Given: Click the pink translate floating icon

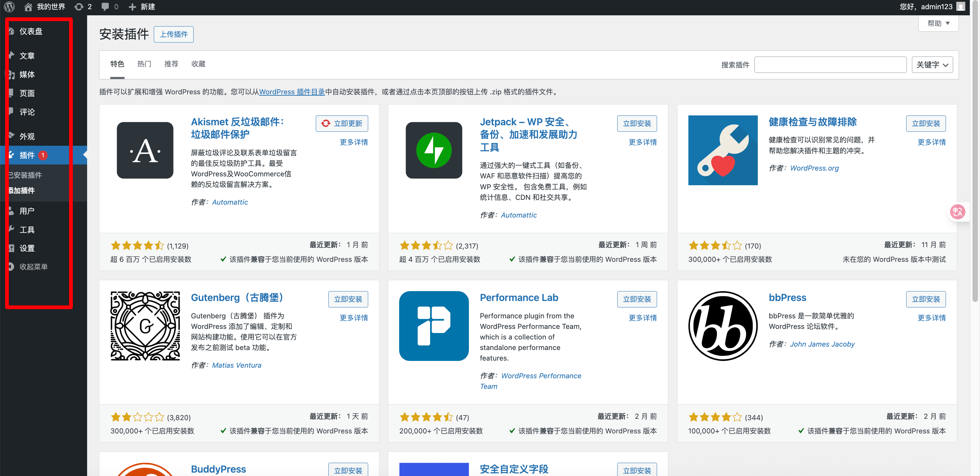Looking at the screenshot, I should coord(957,211).
